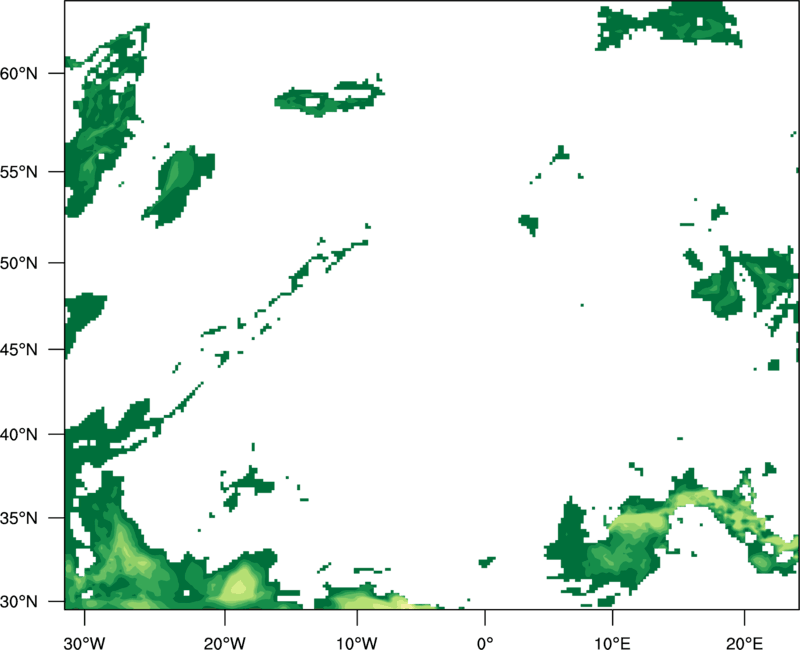Click the 50°N latitude label
The image size is (800, 650).
click(19, 263)
